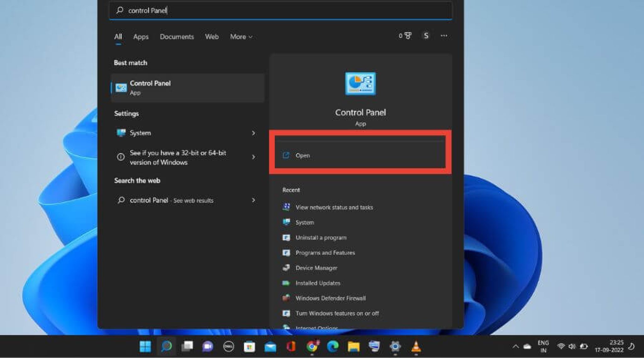Viewport: 644px width, 358px height.
Task: Open Microsoft Teams chat from the taskbar
Action: [x=207, y=347]
